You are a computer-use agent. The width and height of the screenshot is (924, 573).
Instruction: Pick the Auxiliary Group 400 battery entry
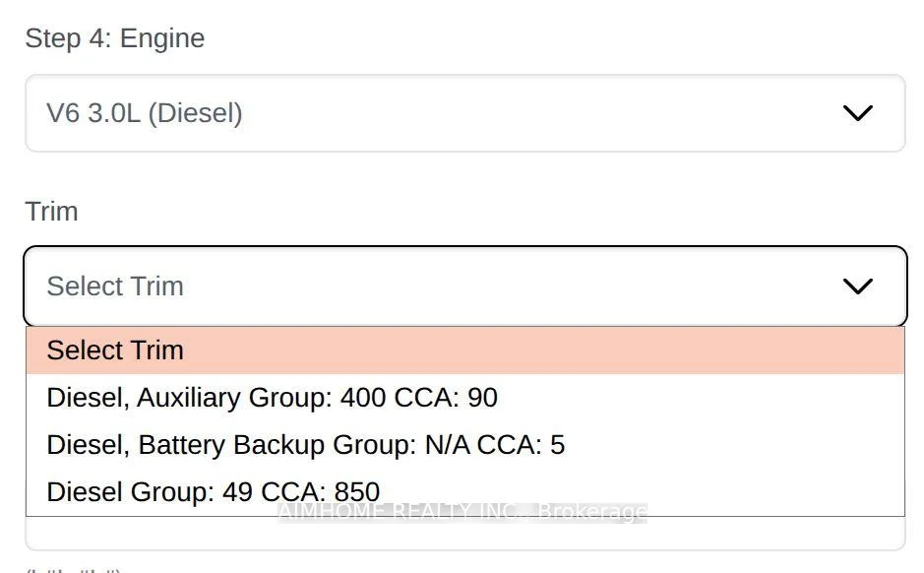pyautogui.click(x=272, y=398)
